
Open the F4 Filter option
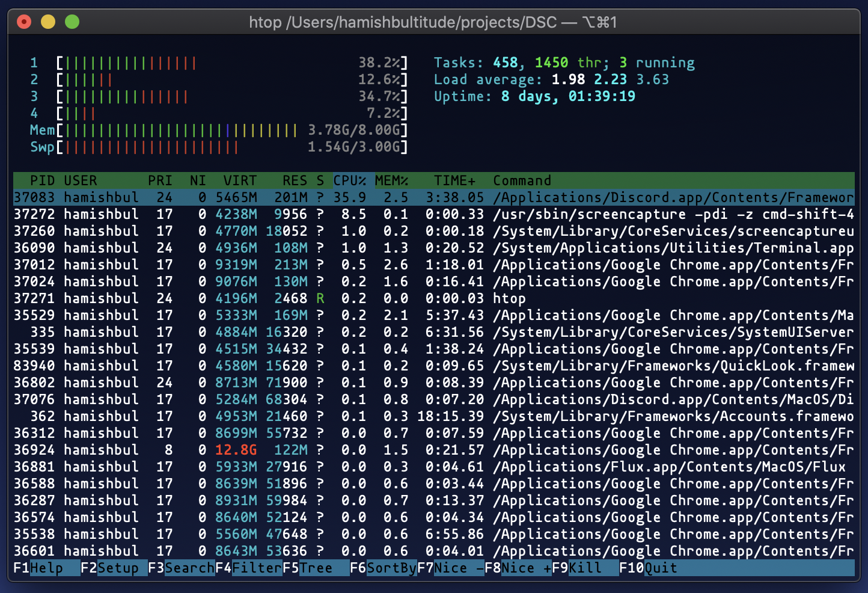click(x=248, y=568)
